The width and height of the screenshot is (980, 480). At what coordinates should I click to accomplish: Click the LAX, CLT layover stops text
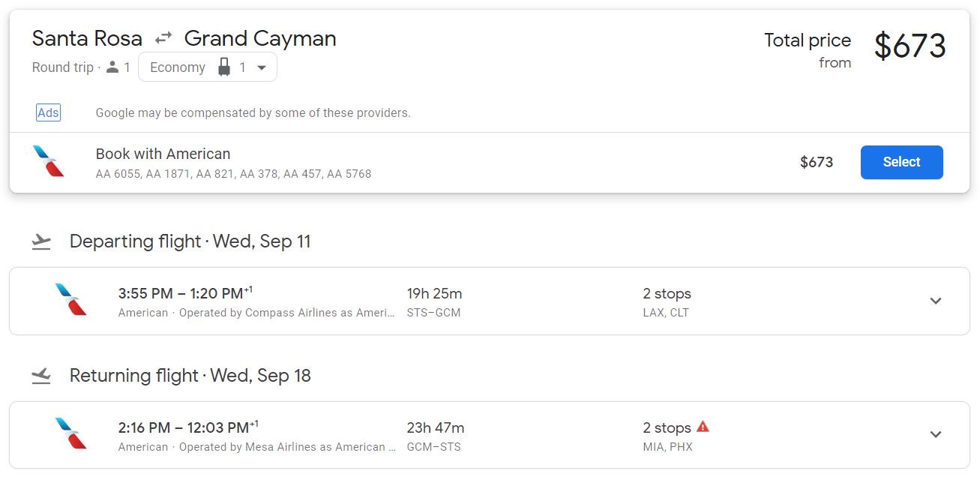pos(665,313)
